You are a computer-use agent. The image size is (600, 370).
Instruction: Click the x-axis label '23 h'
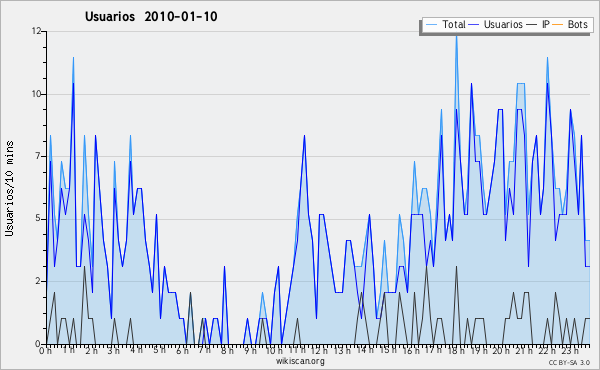tap(569, 350)
